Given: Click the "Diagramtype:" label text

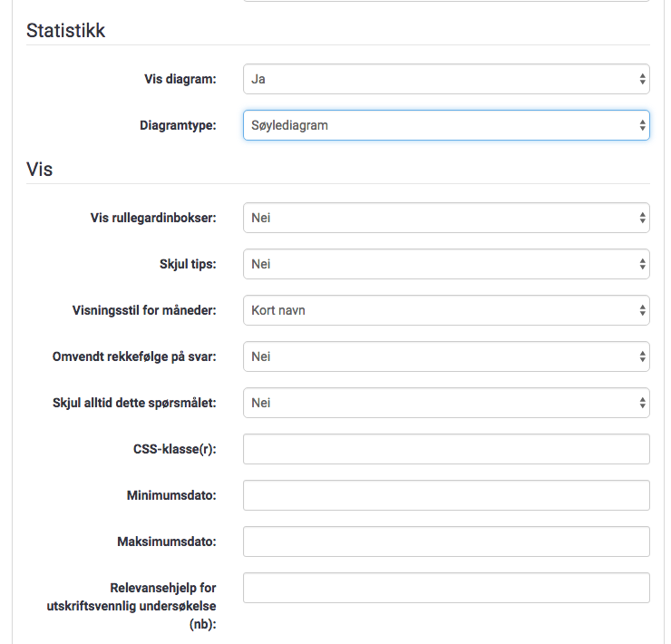Looking at the screenshot, I should [x=171, y=125].
